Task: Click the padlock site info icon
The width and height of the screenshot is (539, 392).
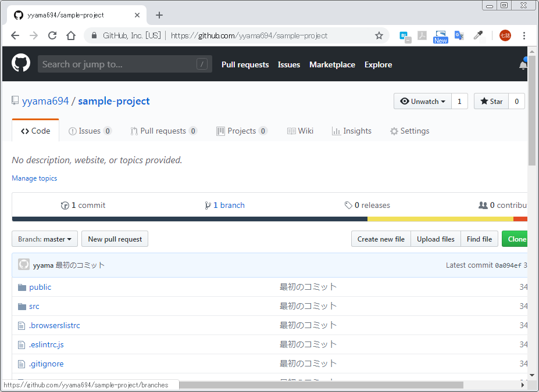Action: (x=94, y=35)
